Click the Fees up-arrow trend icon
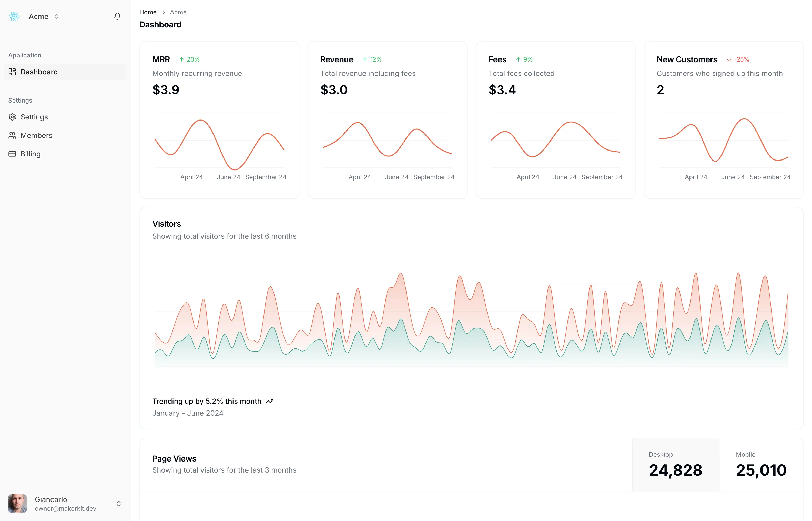The height and width of the screenshot is (521, 812). pos(518,59)
